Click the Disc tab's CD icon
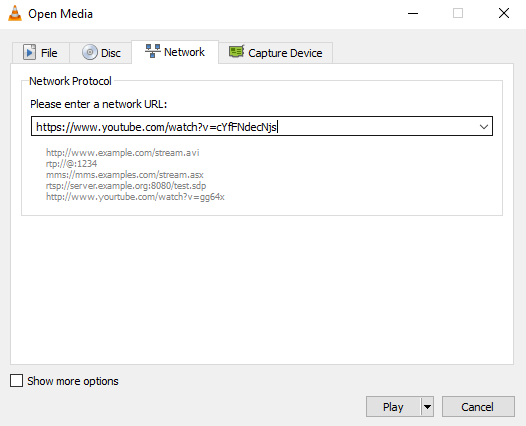 90,52
